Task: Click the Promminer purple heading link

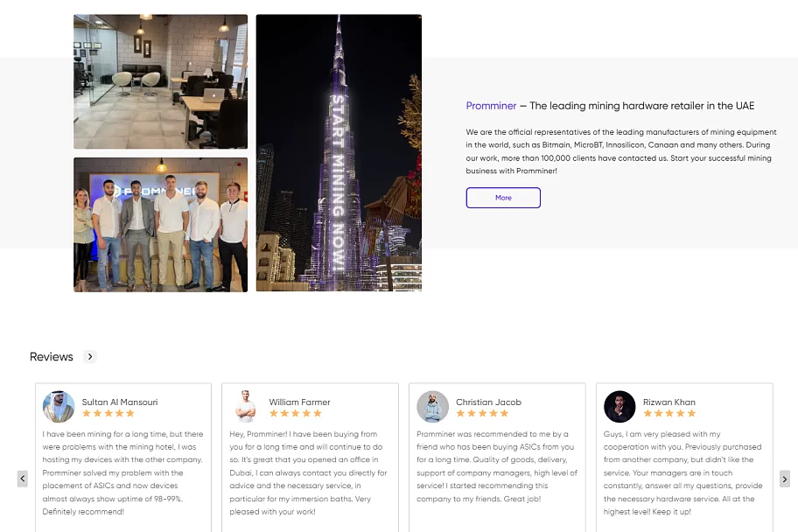Action: [x=491, y=106]
